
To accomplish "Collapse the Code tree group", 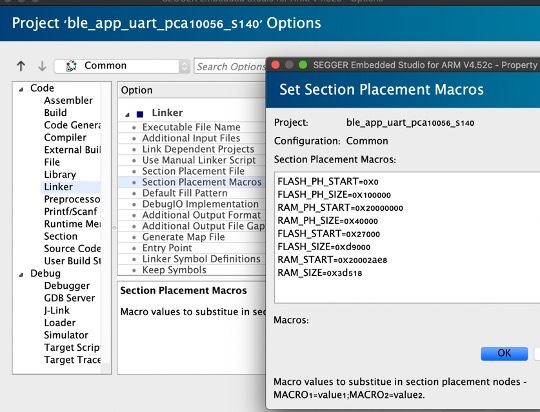I will 21,89.
